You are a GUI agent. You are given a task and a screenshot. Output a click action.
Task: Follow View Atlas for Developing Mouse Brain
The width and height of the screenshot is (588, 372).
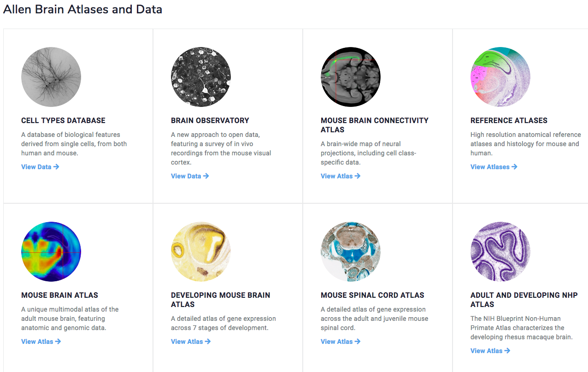191,342
